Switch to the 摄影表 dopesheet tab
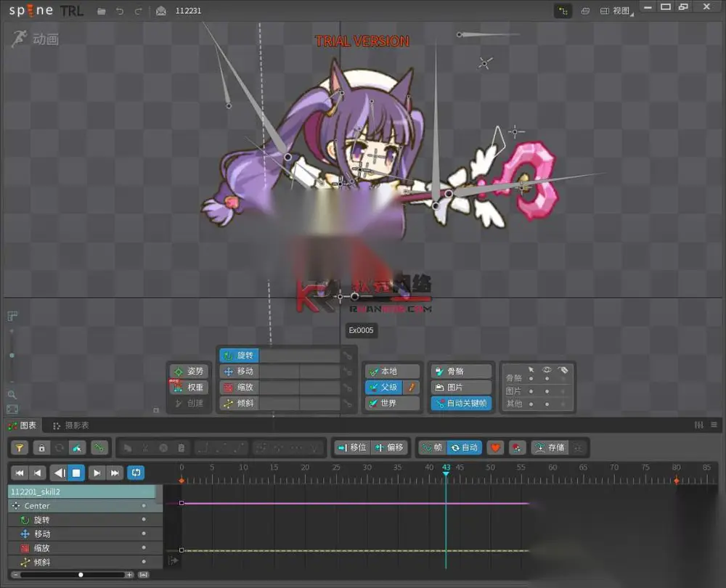726x588 pixels. tap(71, 425)
